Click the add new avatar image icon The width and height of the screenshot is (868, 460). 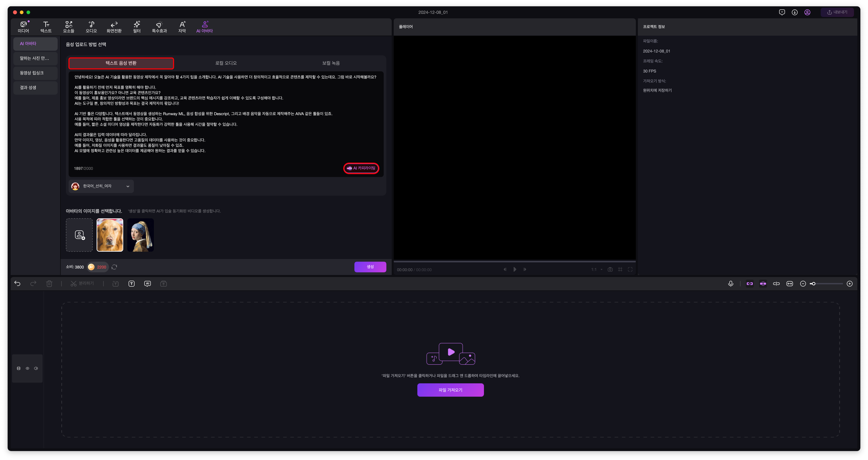point(79,235)
